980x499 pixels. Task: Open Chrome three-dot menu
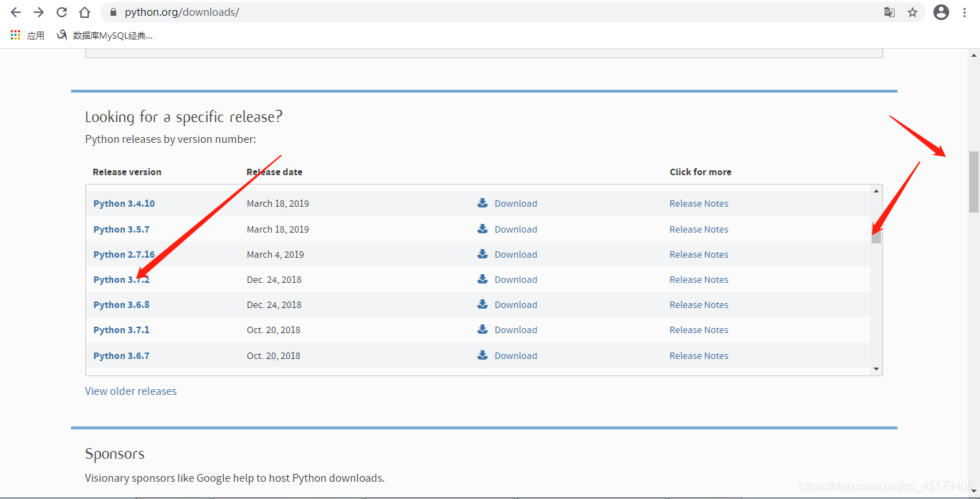click(x=965, y=12)
